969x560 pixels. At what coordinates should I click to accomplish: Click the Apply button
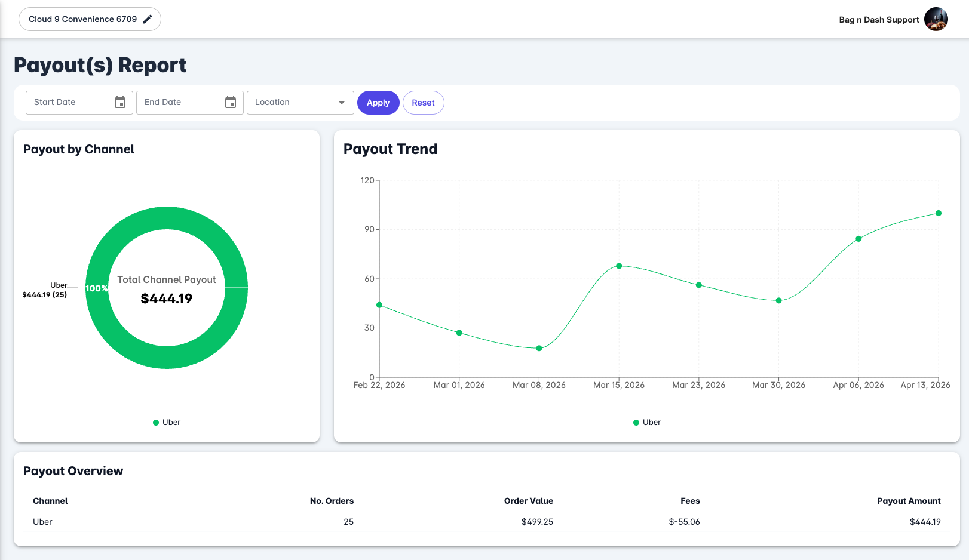[378, 103]
